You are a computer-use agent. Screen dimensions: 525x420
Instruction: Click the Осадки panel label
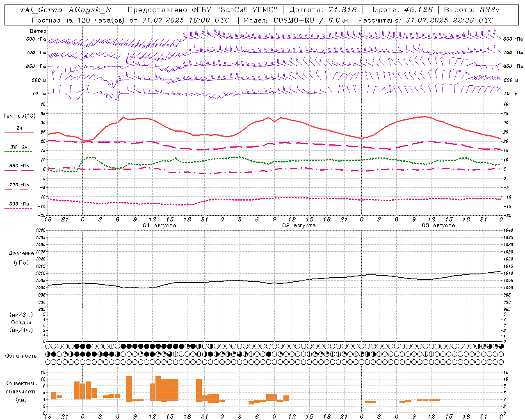tap(21, 322)
